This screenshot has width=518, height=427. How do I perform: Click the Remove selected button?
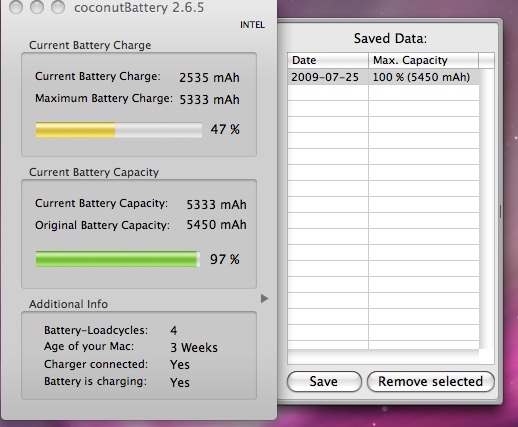click(430, 382)
